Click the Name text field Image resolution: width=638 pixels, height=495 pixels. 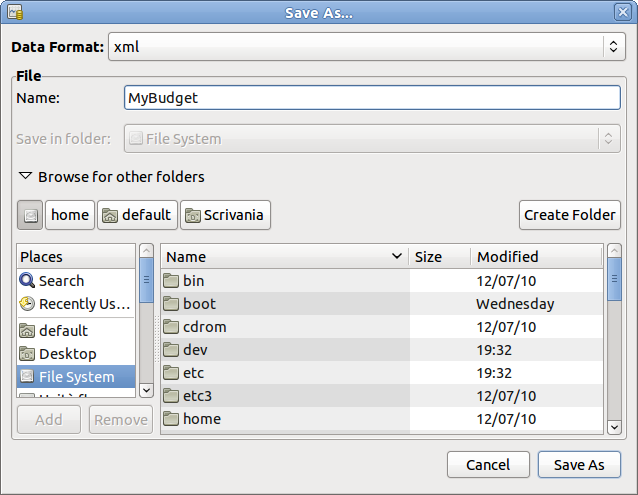(x=372, y=98)
